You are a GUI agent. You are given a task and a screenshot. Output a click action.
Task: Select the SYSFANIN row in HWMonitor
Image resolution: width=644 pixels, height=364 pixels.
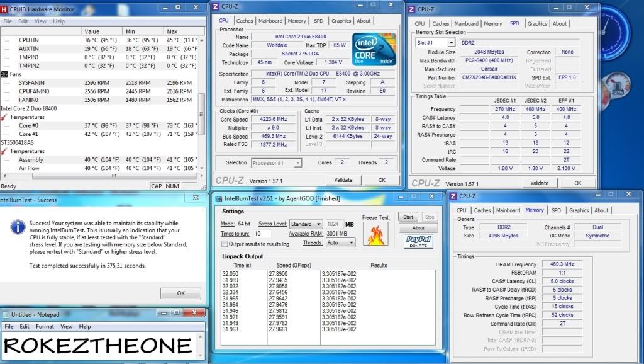pos(99,82)
